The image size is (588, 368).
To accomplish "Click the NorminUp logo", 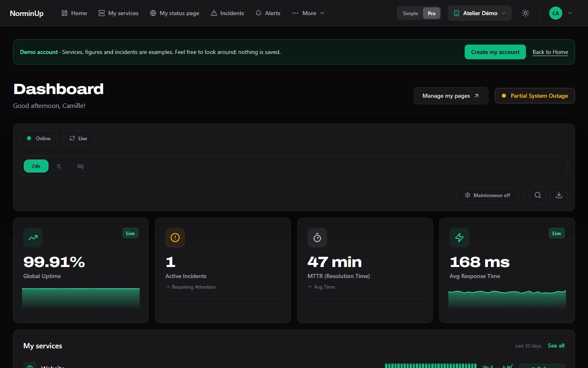I will 27,13.
